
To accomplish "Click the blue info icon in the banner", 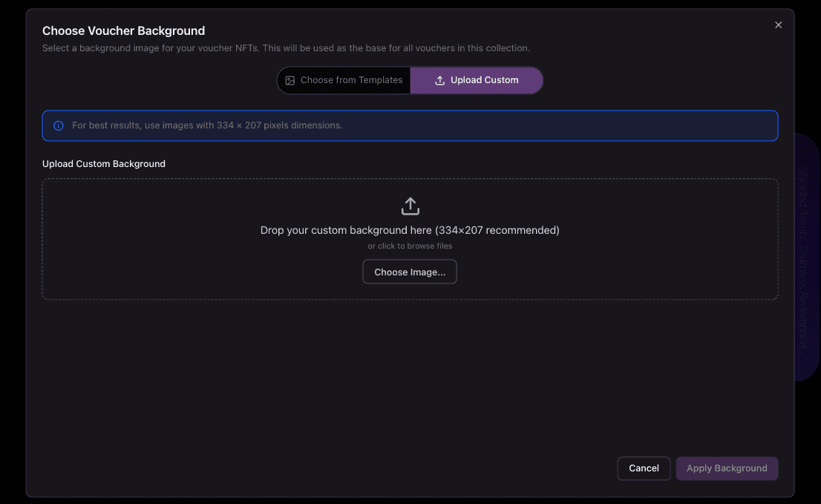I will (59, 125).
